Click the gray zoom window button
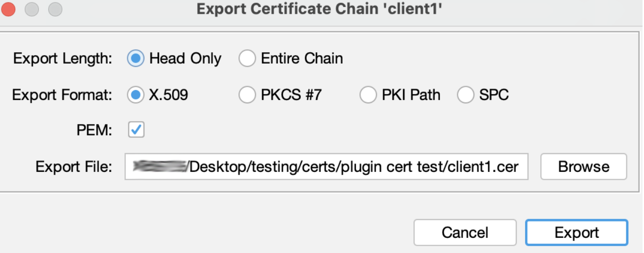 click(56, 9)
